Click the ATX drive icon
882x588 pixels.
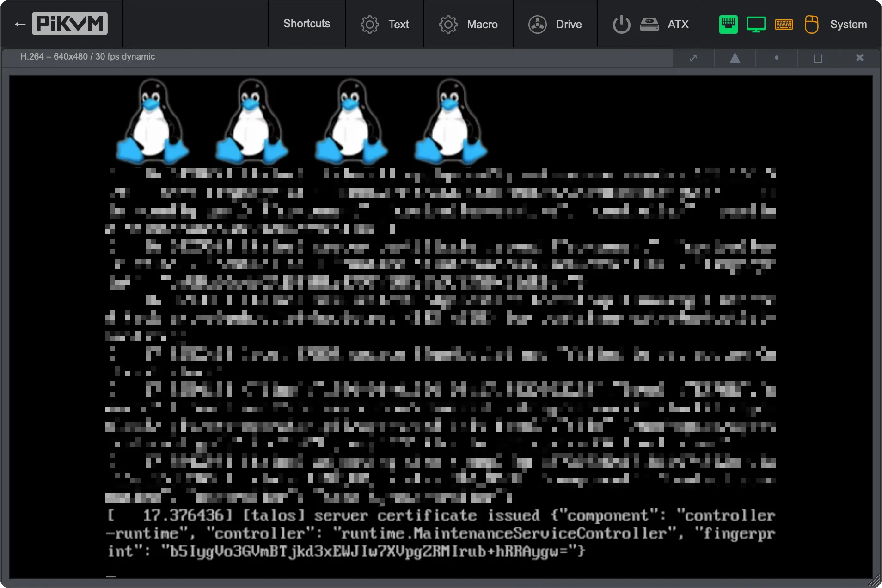pyautogui.click(x=649, y=24)
